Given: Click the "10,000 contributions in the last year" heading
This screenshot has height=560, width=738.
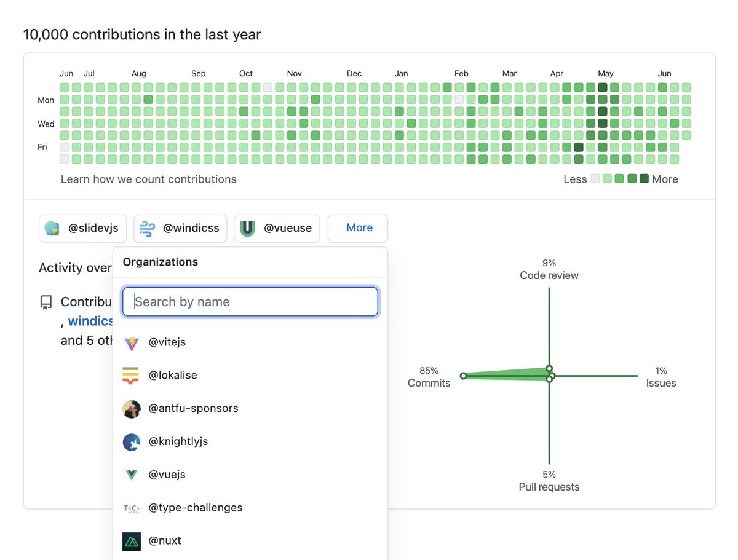Looking at the screenshot, I should tap(142, 34).
